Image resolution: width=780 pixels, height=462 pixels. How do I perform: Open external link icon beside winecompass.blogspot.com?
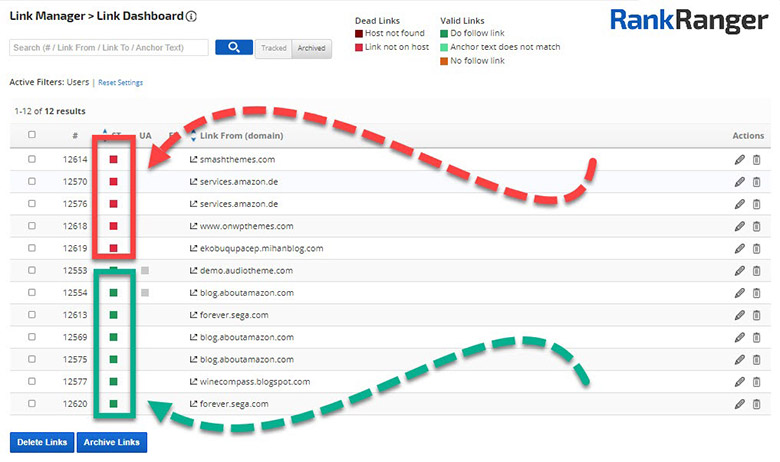194,381
